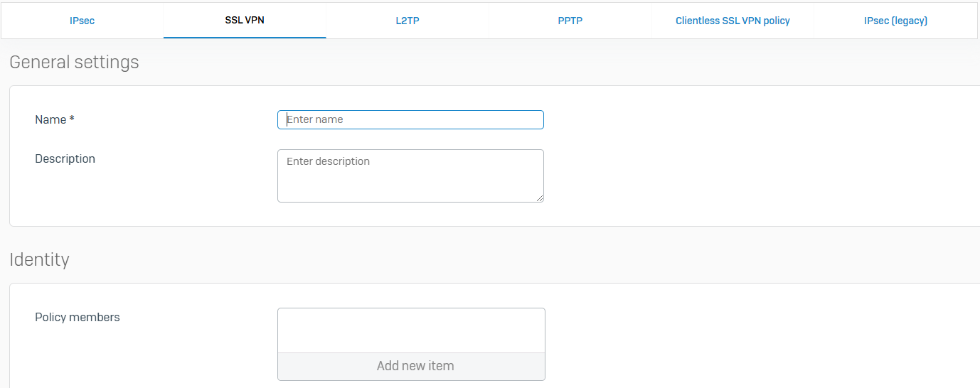Select the SSL VPN tab
This screenshot has width=980, height=388.
(245, 21)
